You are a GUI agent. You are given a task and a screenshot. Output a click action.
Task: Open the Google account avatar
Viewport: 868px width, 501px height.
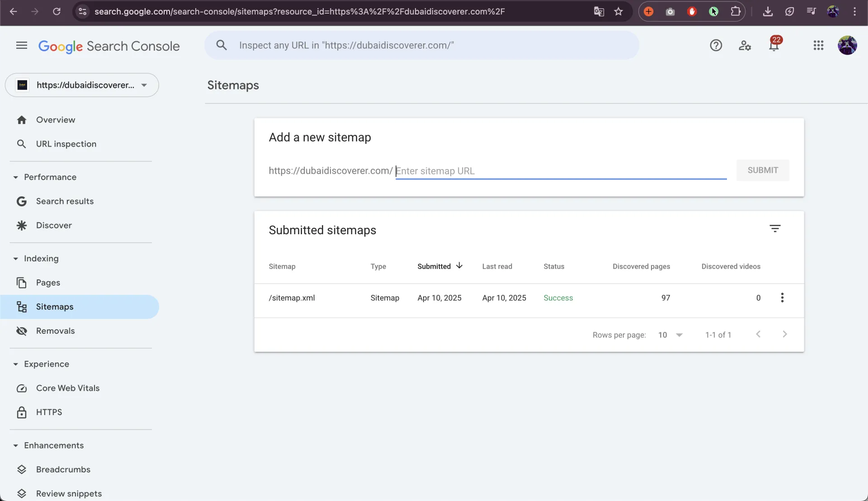click(x=847, y=45)
